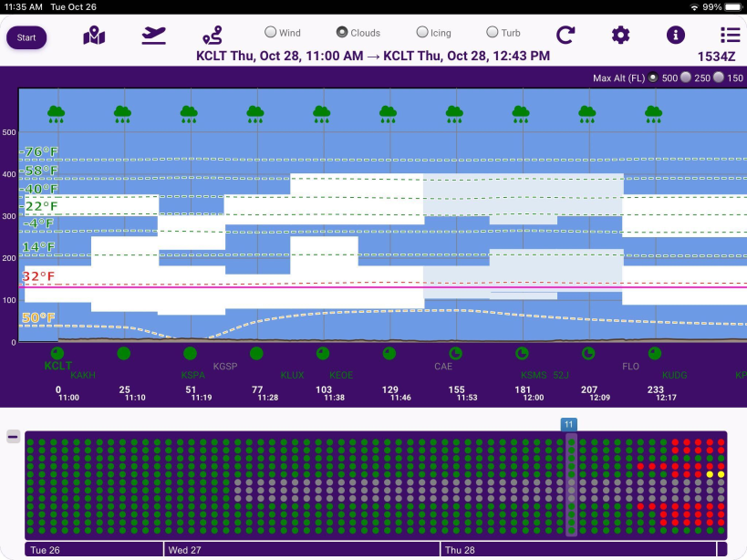Open the airplane departure icon
Viewport: 747px width, 560px height.
tap(153, 36)
